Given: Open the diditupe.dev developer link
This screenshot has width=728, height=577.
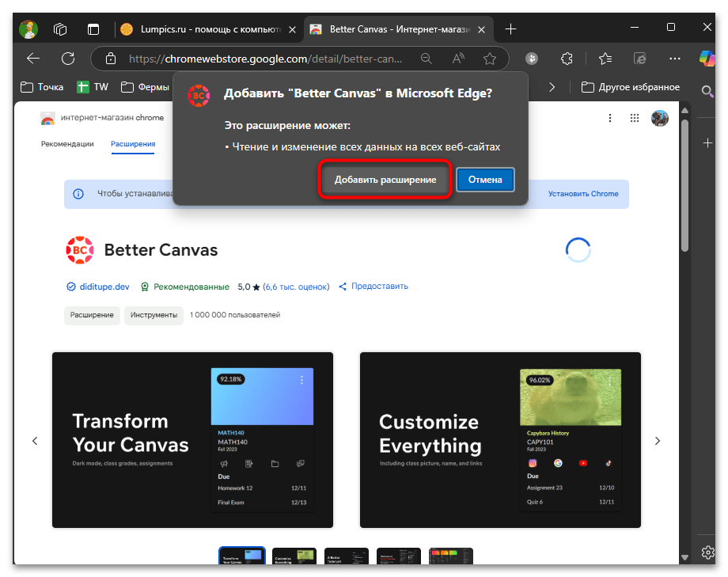Looking at the screenshot, I should pos(104,287).
